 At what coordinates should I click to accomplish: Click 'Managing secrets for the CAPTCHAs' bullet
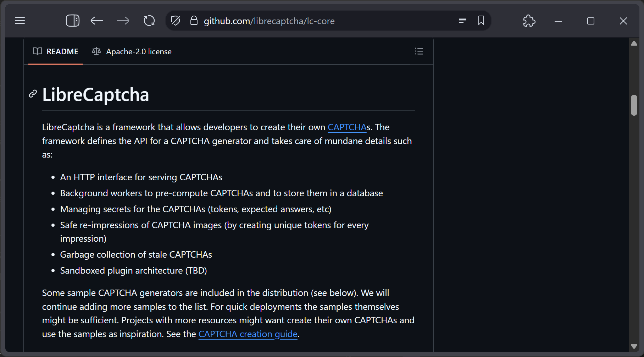pos(196,209)
